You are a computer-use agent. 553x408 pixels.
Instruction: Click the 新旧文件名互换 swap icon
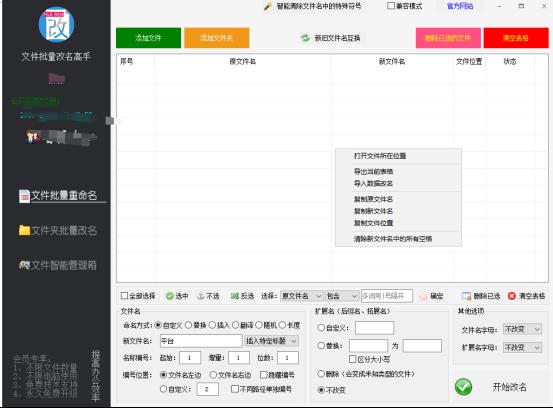tap(305, 38)
